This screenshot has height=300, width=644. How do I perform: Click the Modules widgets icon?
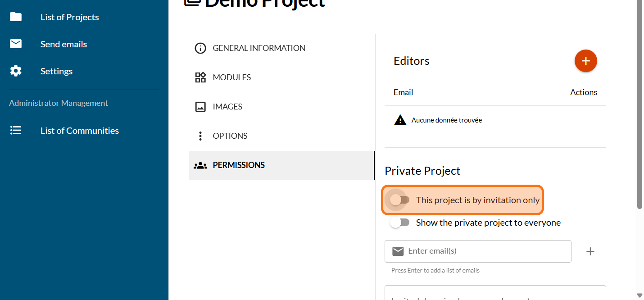(200, 77)
